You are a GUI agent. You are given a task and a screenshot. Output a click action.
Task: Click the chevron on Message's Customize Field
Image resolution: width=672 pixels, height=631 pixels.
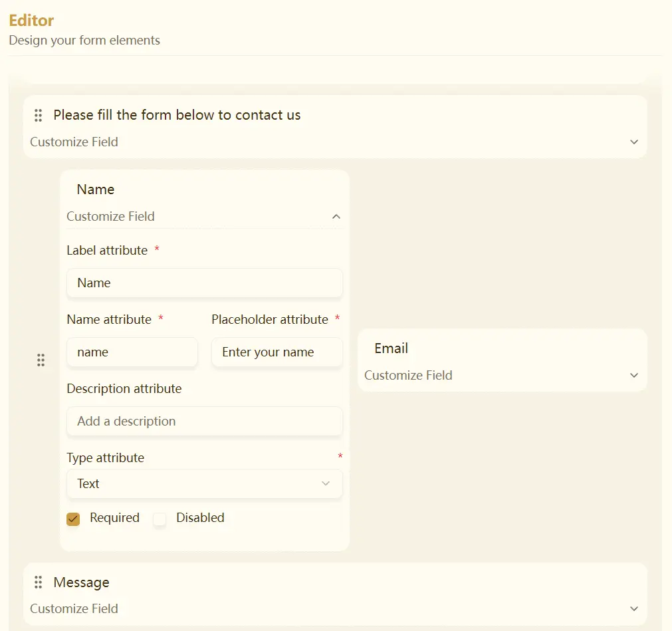(x=633, y=608)
